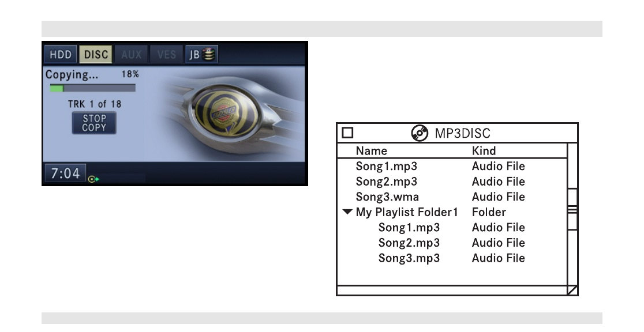Select Song3.wma in the file list

440,197
